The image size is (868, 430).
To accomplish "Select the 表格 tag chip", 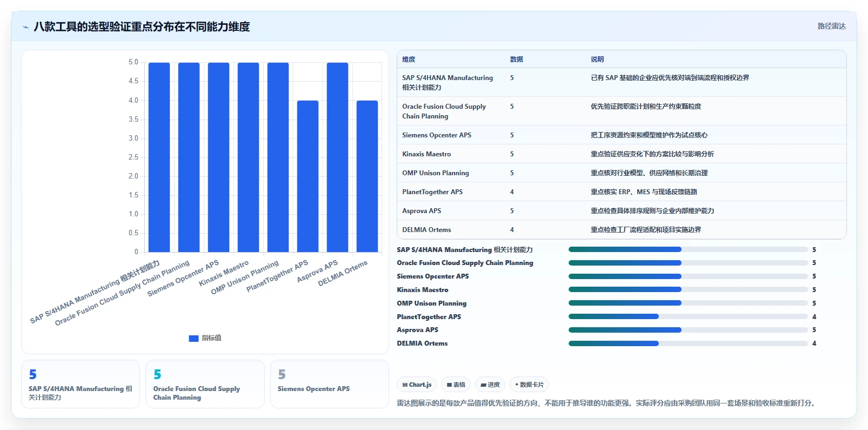I will pyautogui.click(x=456, y=385).
